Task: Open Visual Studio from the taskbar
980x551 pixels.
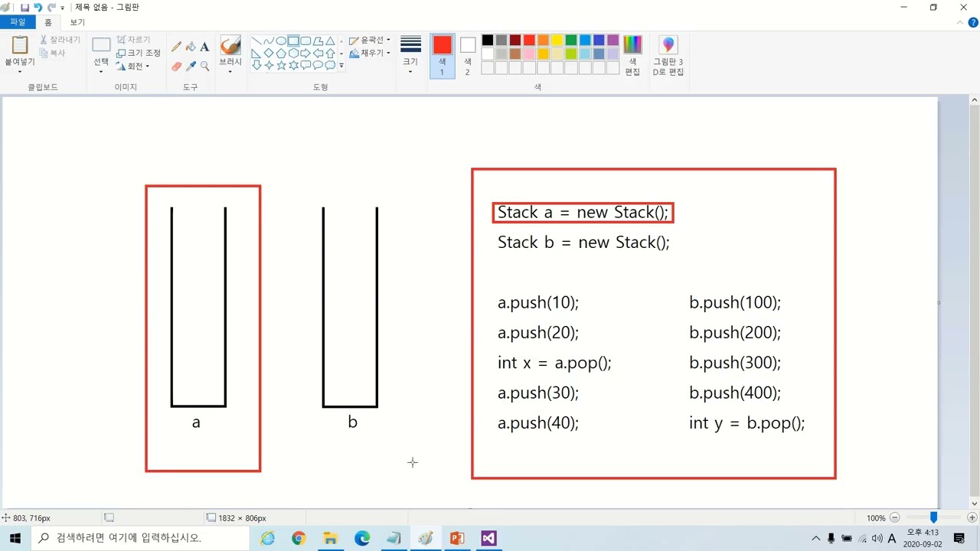Action: point(488,538)
